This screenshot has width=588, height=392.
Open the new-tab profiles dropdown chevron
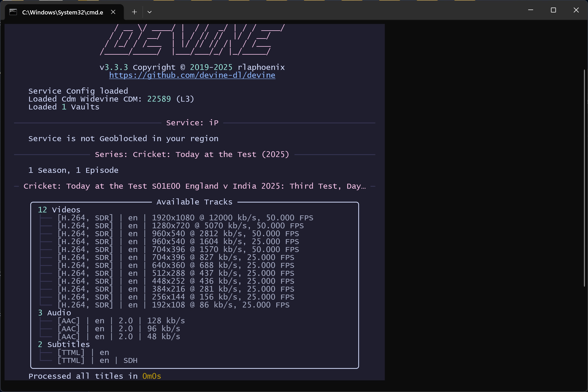(x=150, y=12)
